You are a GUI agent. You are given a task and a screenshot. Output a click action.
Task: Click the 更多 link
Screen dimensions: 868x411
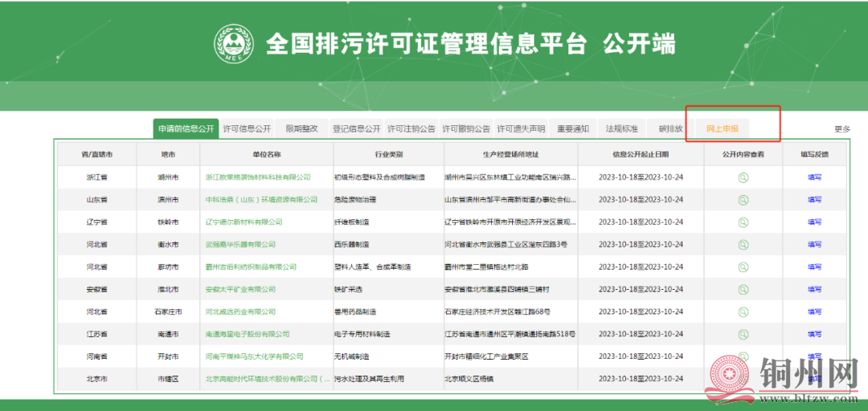[842, 129]
